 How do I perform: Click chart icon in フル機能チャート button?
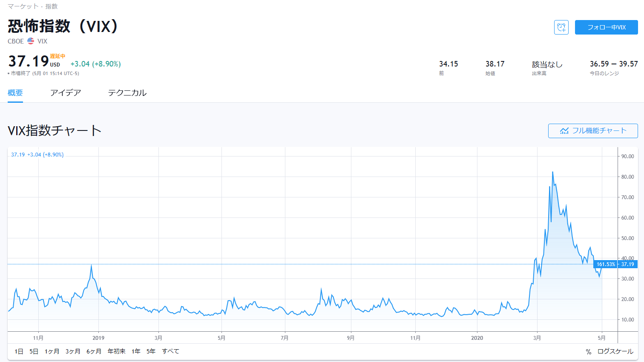point(564,131)
